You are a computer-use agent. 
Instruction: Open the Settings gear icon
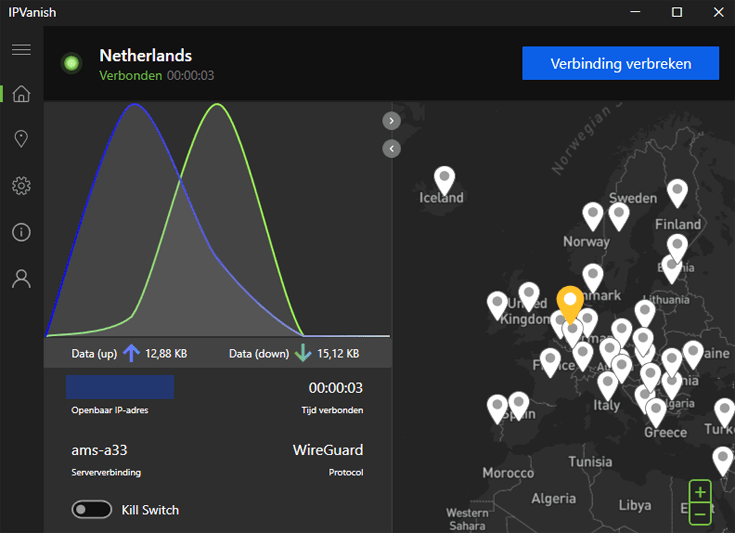(21, 186)
